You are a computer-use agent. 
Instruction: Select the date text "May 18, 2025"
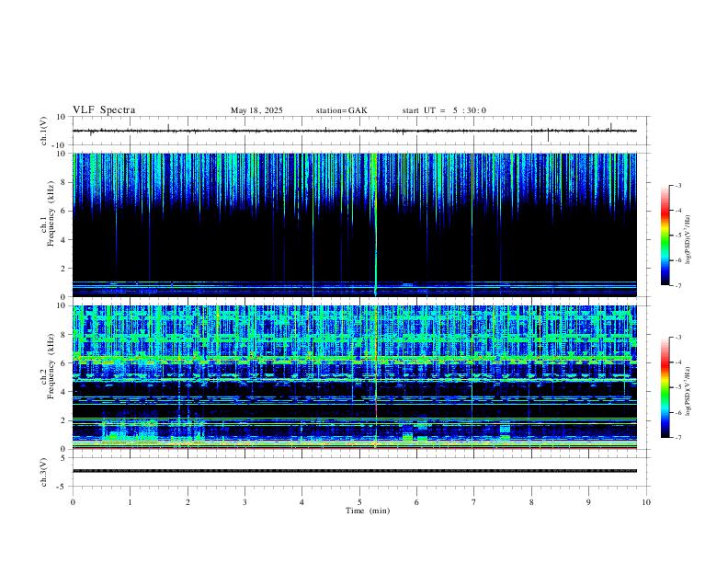pyautogui.click(x=256, y=110)
